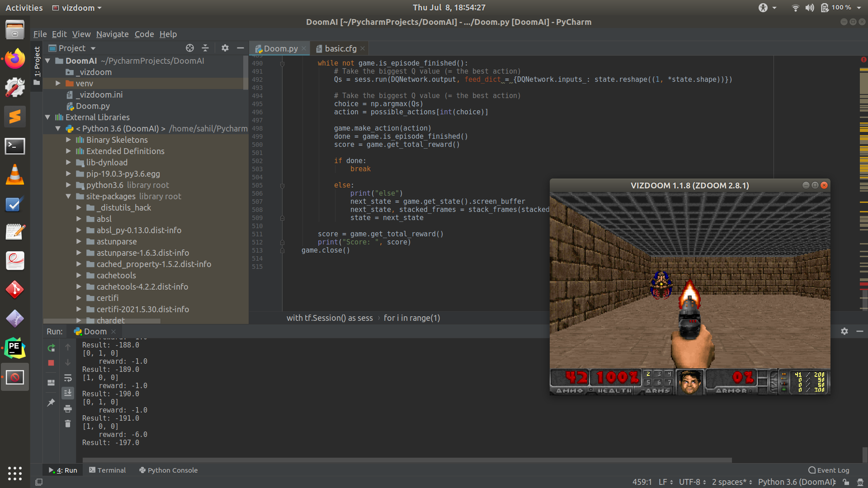The width and height of the screenshot is (868, 488).
Task: Open Project panel options gear
Action: click(225, 48)
